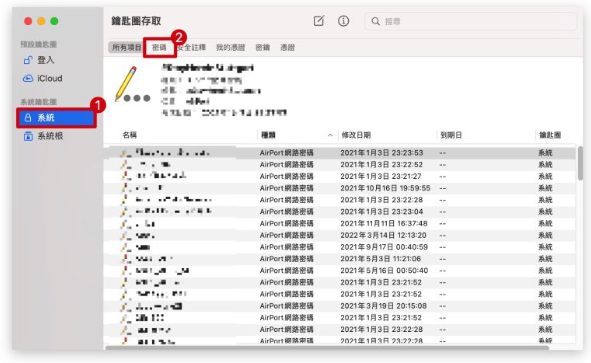Open the info icon in toolbar

[343, 21]
